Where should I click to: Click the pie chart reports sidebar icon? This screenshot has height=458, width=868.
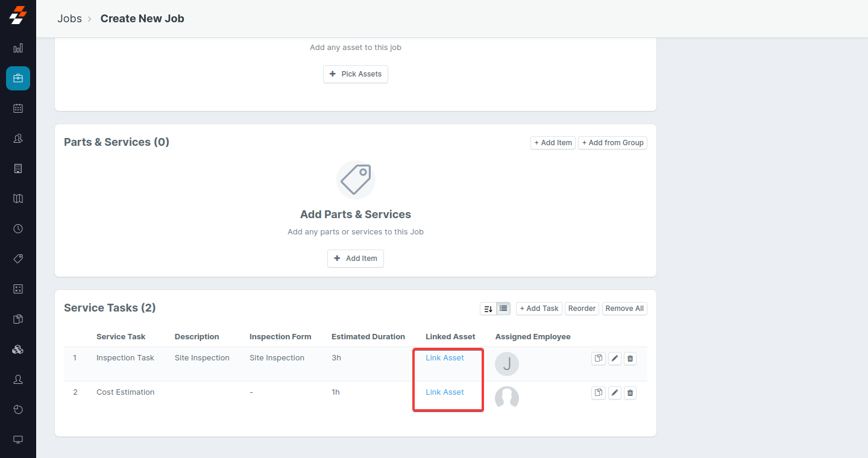[x=18, y=410]
